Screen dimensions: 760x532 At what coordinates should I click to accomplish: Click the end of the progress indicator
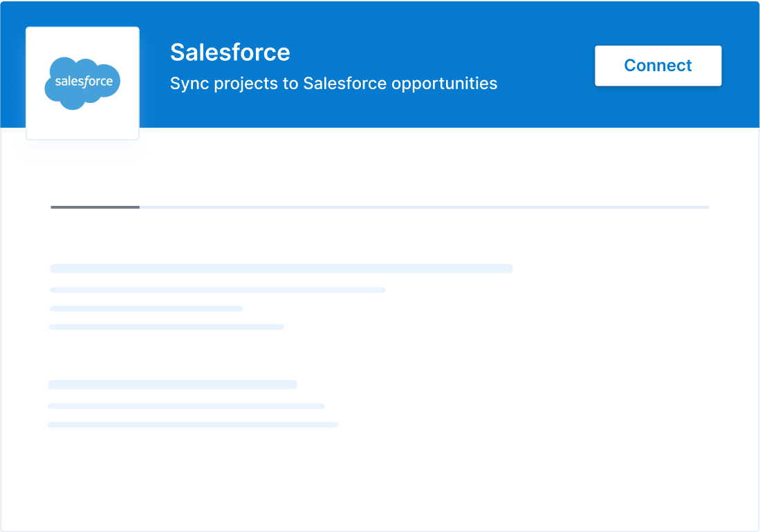(x=705, y=207)
